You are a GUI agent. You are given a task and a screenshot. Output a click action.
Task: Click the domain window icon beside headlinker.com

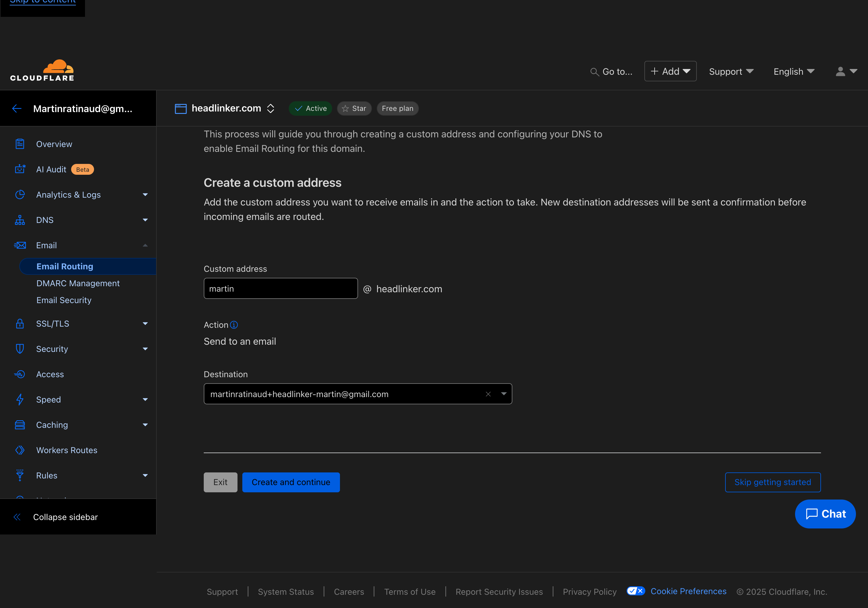[x=180, y=109]
